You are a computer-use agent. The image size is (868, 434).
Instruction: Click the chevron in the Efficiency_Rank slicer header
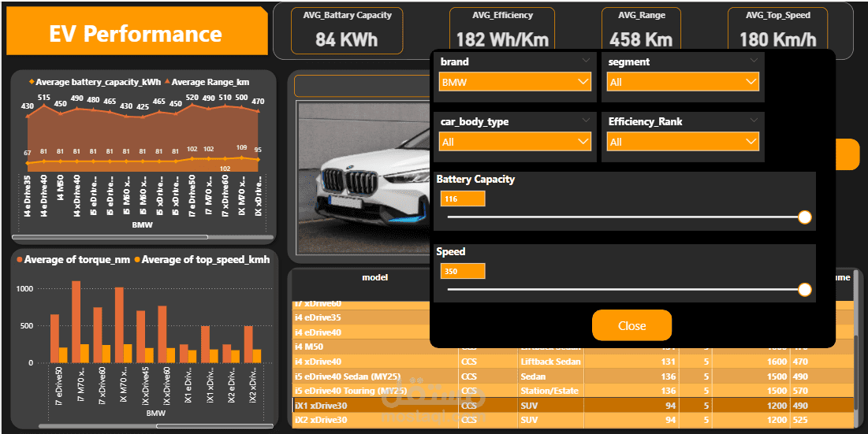754,120
